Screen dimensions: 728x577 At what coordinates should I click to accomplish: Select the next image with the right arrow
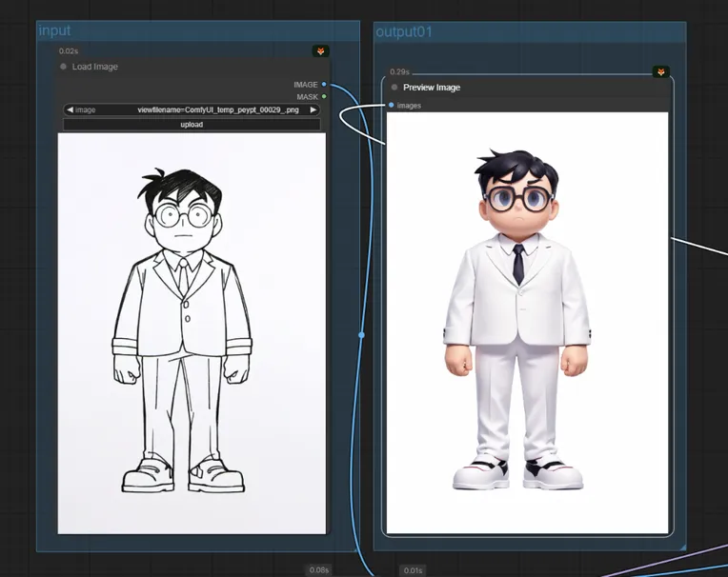tap(313, 109)
